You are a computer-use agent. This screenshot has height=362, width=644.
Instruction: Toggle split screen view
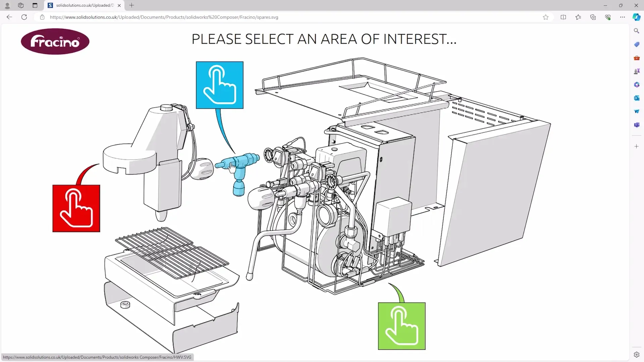pyautogui.click(x=563, y=17)
